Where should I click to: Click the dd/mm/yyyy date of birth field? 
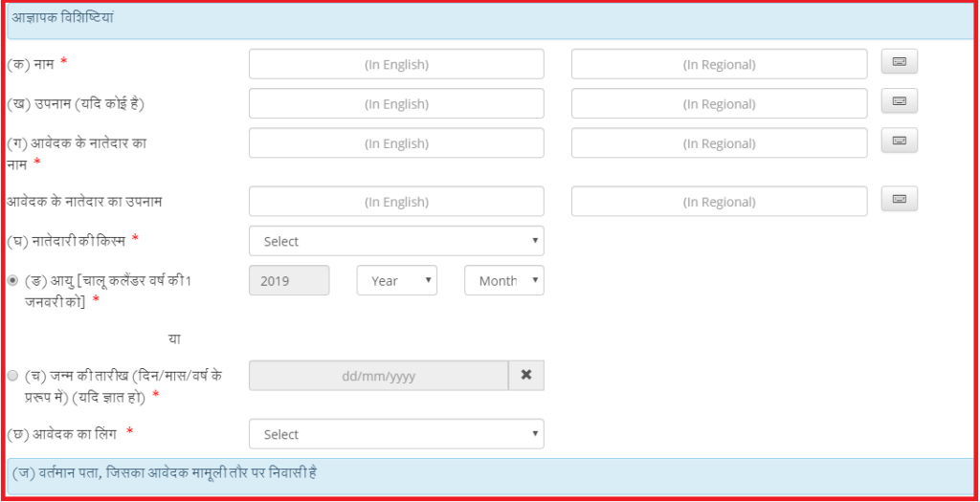[x=379, y=375]
